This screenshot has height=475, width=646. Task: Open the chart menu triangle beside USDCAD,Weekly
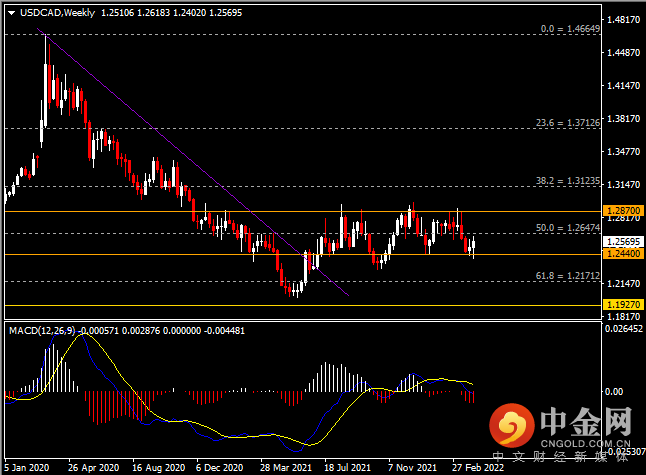(x=12, y=13)
